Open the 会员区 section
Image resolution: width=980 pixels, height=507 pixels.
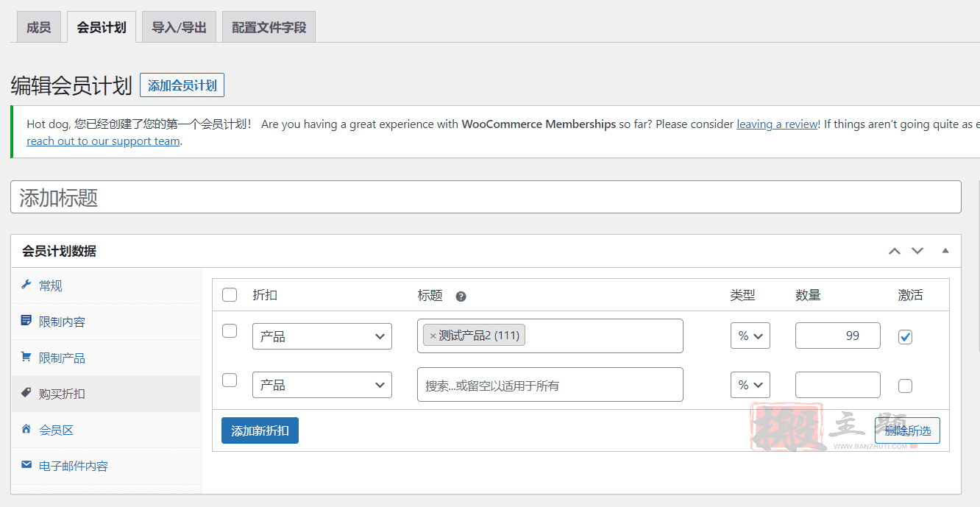coord(106,430)
